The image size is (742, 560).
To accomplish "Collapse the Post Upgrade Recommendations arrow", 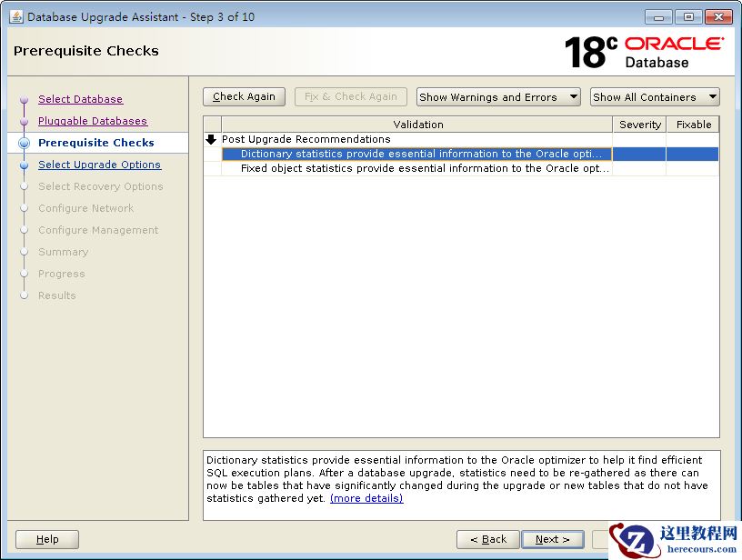I will point(211,139).
